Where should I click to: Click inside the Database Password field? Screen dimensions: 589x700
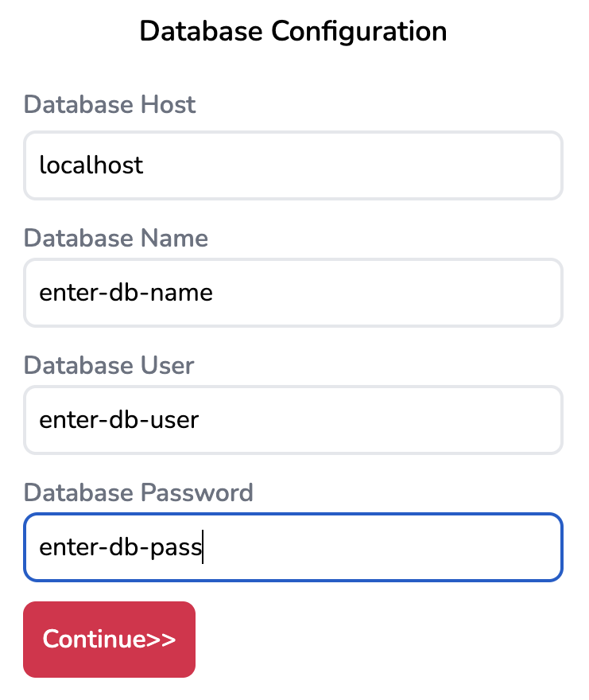coord(293,547)
